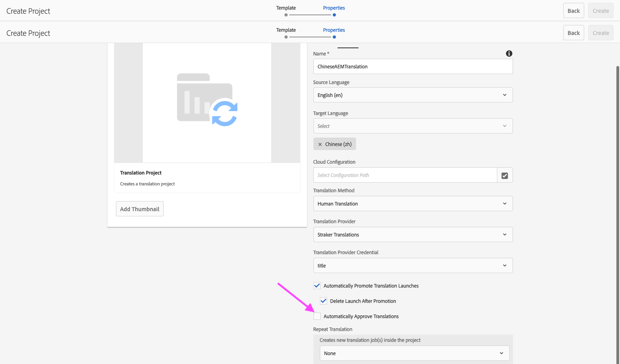
Task: Uncheck Automatically Promote Translation Launches
Action: point(317,286)
